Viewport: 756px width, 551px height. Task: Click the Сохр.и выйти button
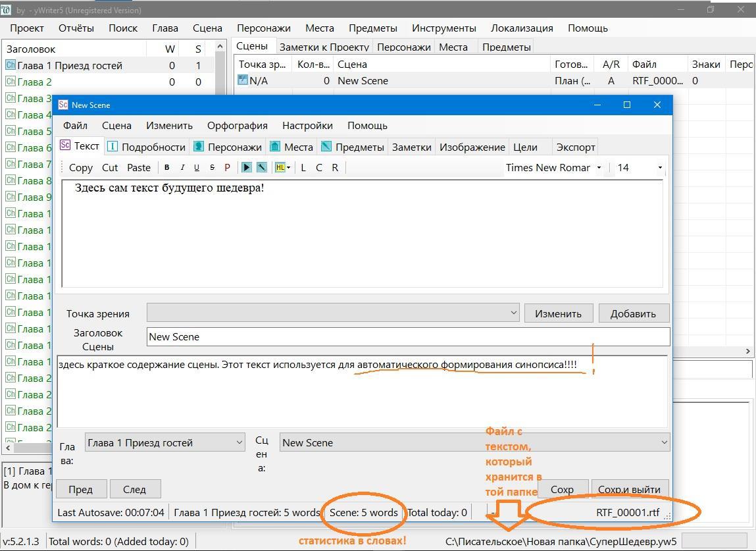click(629, 489)
